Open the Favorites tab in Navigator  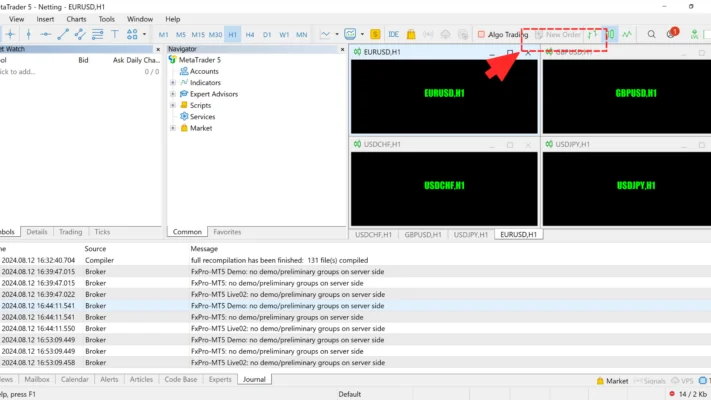click(x=227, y=232)
